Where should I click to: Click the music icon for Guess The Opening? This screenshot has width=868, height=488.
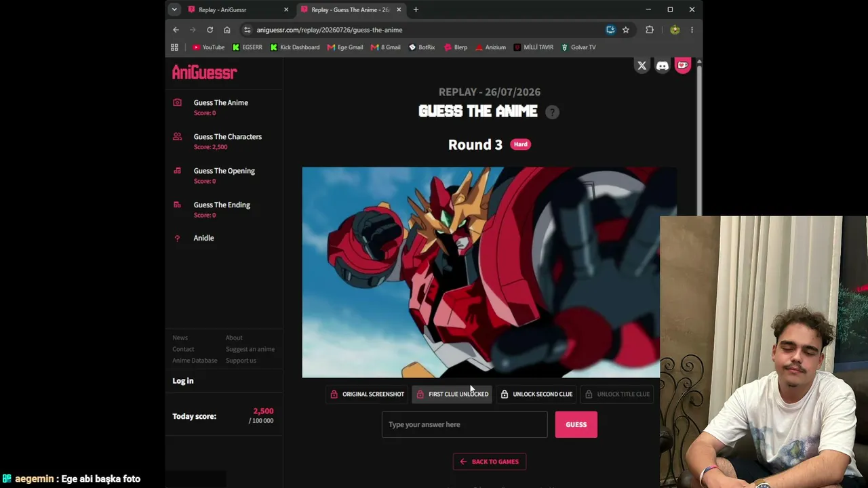(178, 171)
